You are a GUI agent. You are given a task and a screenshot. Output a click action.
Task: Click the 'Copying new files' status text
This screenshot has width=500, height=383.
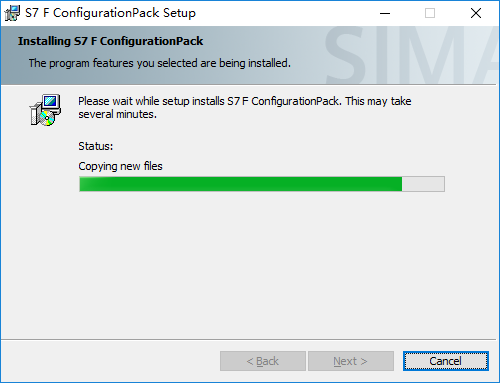click(120, 166)
